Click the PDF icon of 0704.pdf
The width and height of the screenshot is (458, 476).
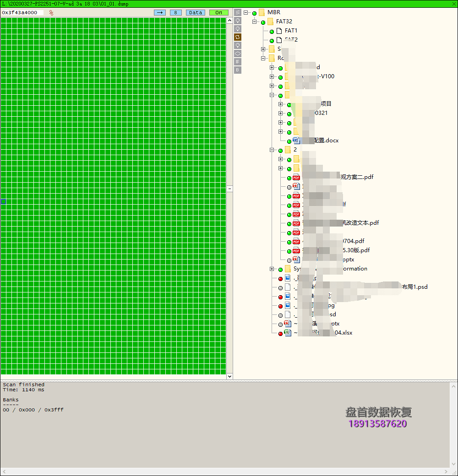point(296,241)
